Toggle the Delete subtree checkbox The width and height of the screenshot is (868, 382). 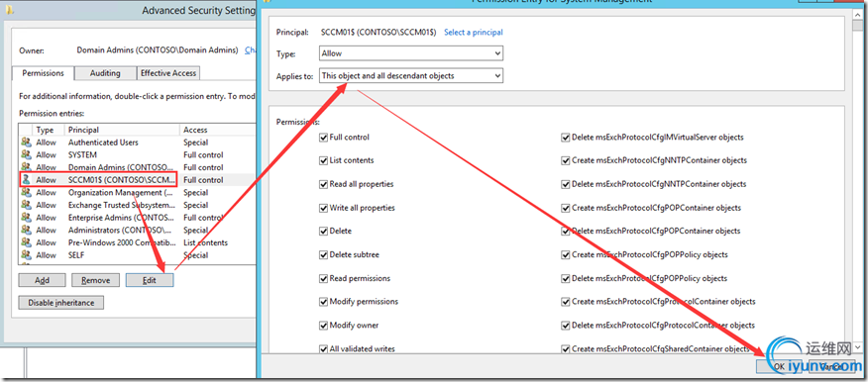point(323,255)
